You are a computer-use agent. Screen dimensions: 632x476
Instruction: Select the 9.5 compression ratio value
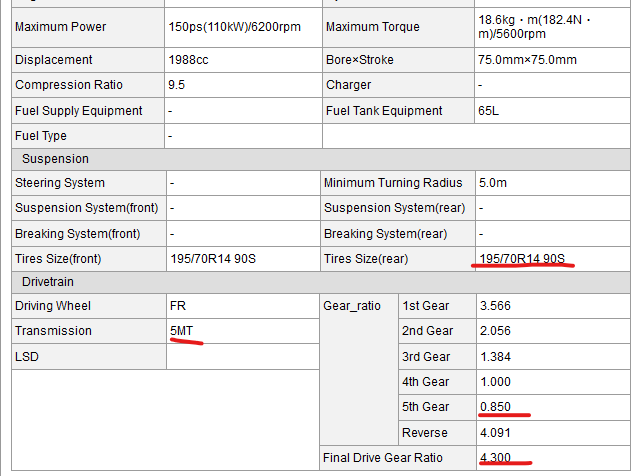(177, 85)
